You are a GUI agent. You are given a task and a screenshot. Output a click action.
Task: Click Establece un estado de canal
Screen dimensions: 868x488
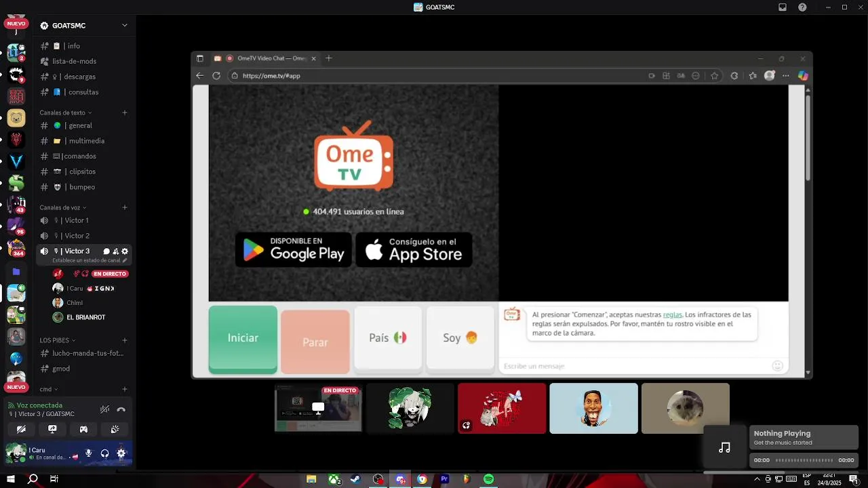coord(90,260)
